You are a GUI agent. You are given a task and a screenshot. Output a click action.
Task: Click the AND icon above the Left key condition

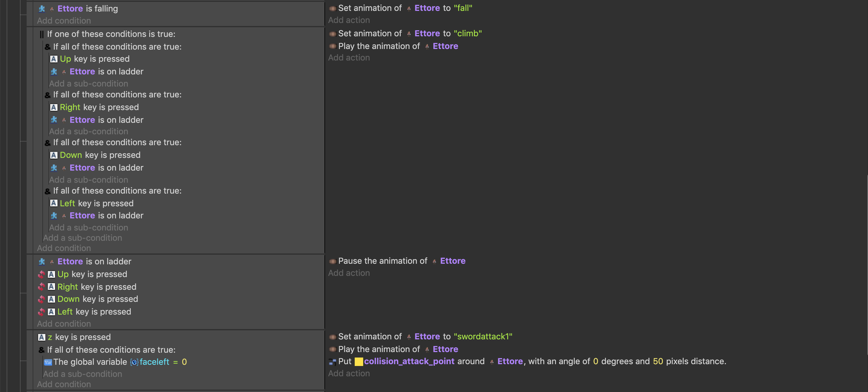[48, 191]
